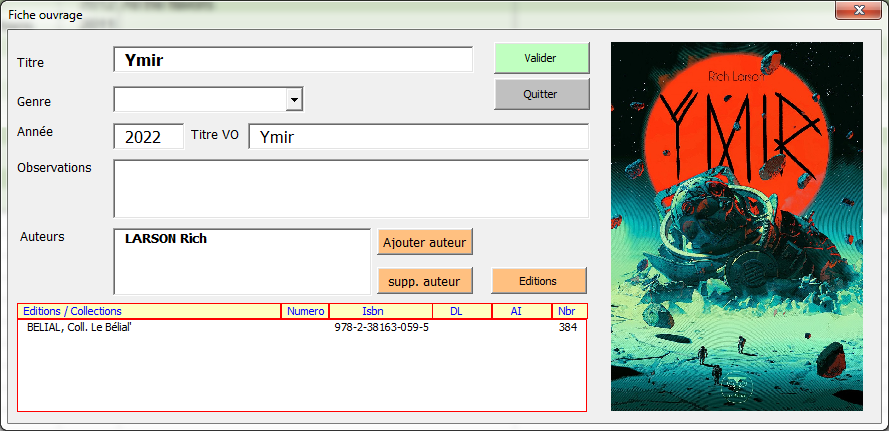The height and width of the screenshot is (434, 889).
Task: Click ISBN value 978-2-38163-059-5
Action: tap(382, 327)
